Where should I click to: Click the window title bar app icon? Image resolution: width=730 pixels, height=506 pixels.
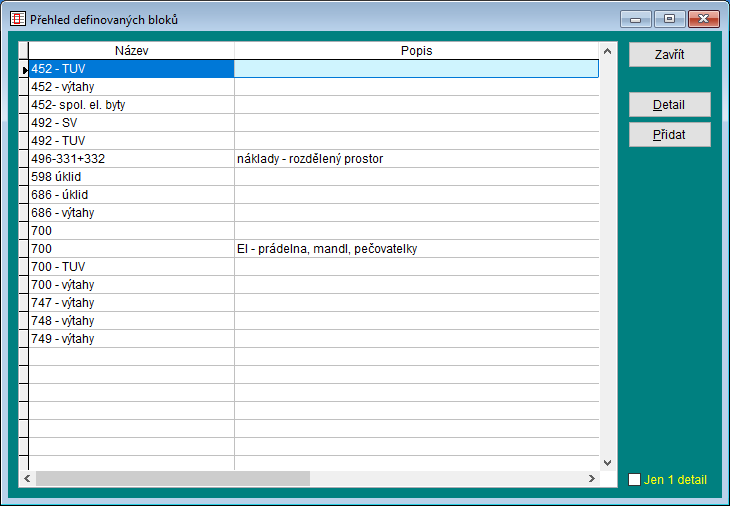point(18,19)
